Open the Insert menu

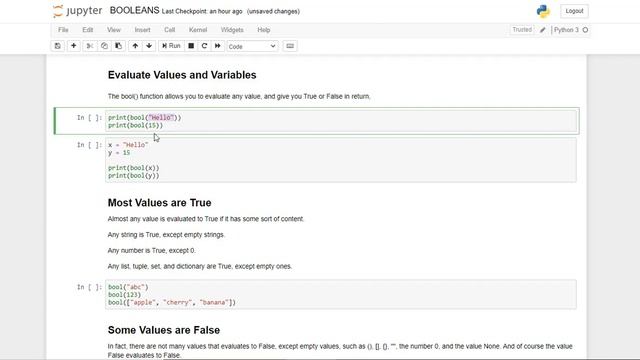tap(142, 30)
